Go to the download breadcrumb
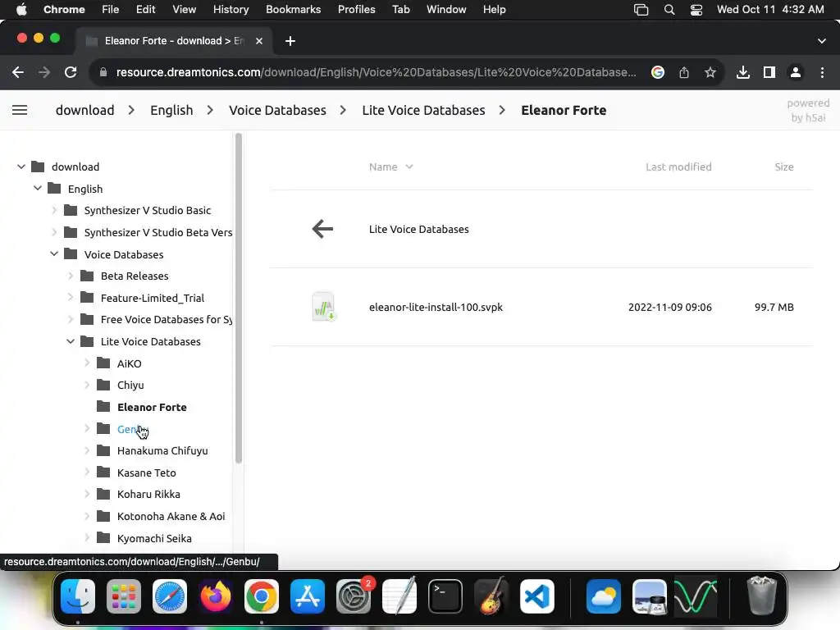The image size is (840, 630). click(84, 111)
